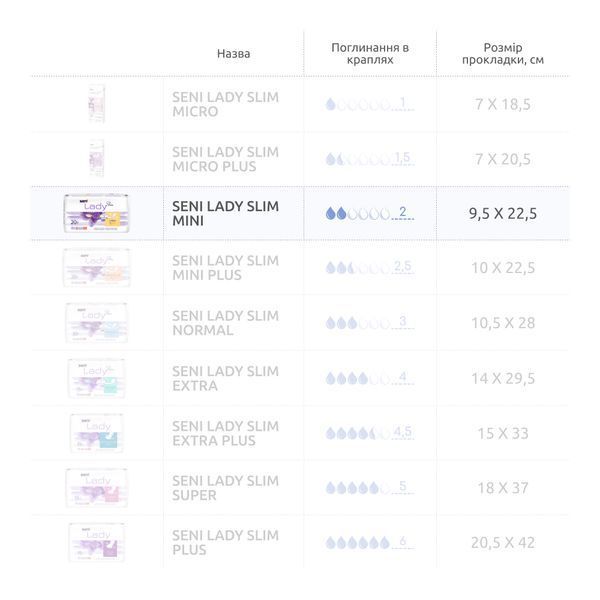Viewport: 600px width, 600px height.
Task: Click the 4,5 drops rating for Extra Plus
Action: pyautogui.click(x=370, y=433)
